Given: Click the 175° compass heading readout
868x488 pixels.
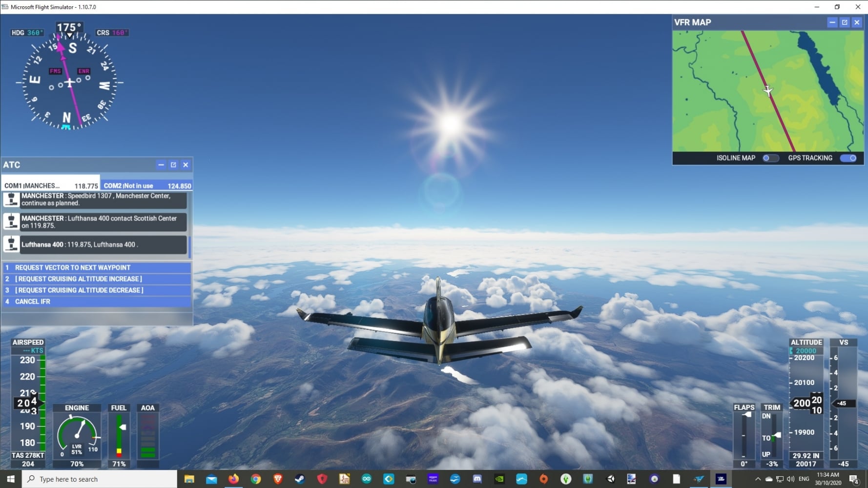Looking at the screenshot, I should pyautogui.click(x=69, y=27).
